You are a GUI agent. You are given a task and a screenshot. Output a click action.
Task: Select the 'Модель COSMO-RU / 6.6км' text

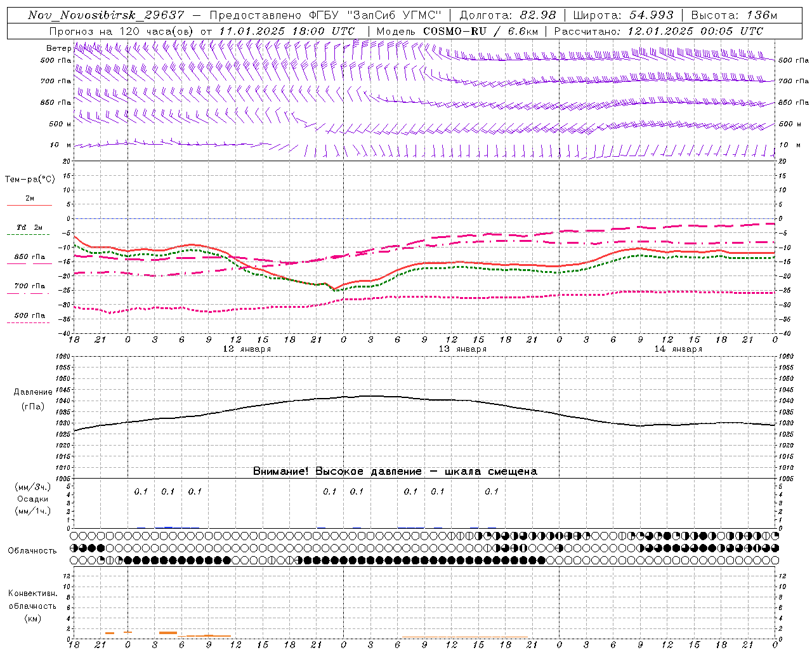tap(457, 31)
